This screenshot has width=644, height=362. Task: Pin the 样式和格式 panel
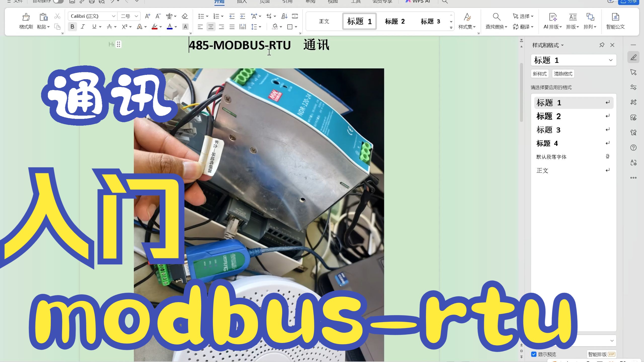pyautogui.click(x=602, y=45)
